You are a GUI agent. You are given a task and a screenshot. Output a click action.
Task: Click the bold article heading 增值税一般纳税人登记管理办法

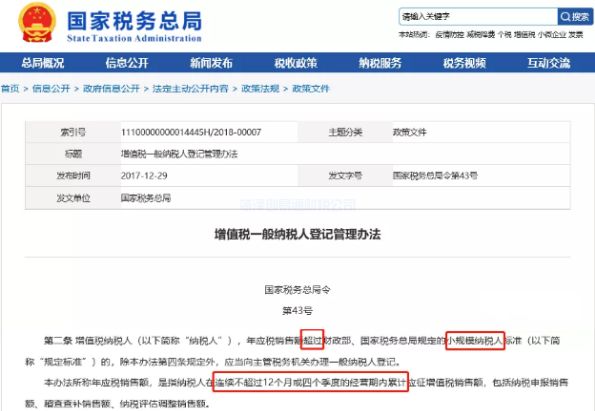tap(298, 235)
